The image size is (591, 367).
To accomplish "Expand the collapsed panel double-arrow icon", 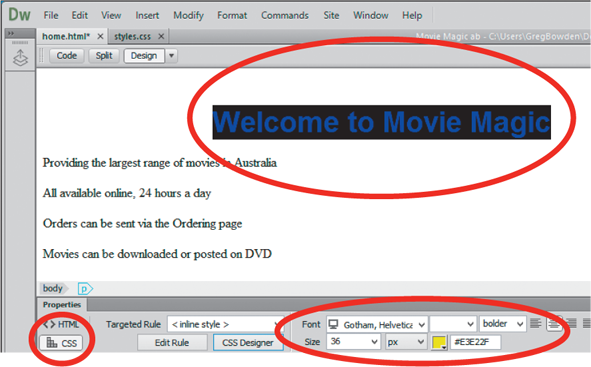I will [11, 34].
